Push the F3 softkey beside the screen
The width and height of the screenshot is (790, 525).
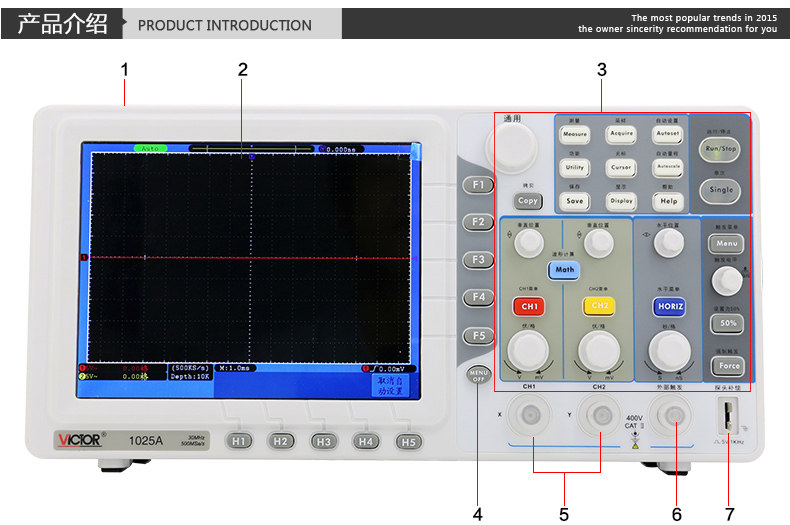tap(478, 260)
